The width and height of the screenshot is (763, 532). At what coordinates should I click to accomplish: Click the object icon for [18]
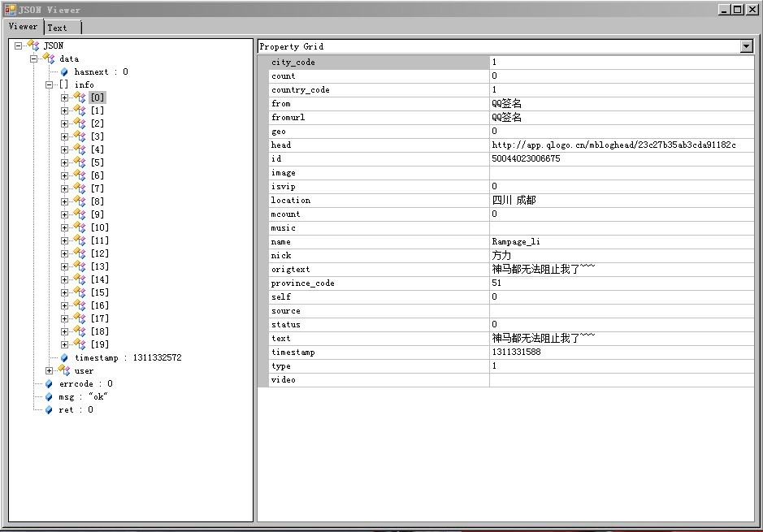point(80,331)
